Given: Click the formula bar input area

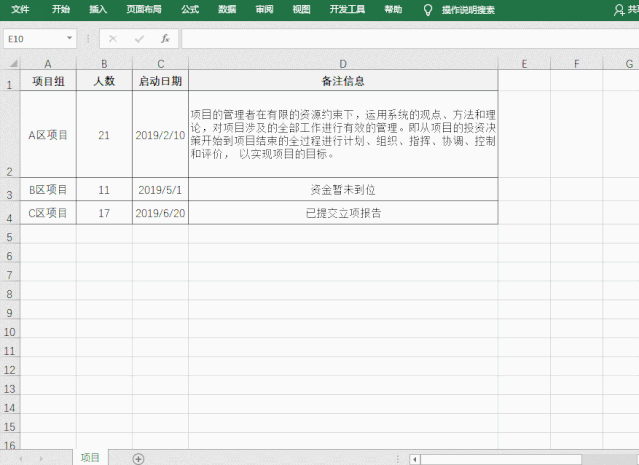Looking at the screenshot, I should 400,39.
